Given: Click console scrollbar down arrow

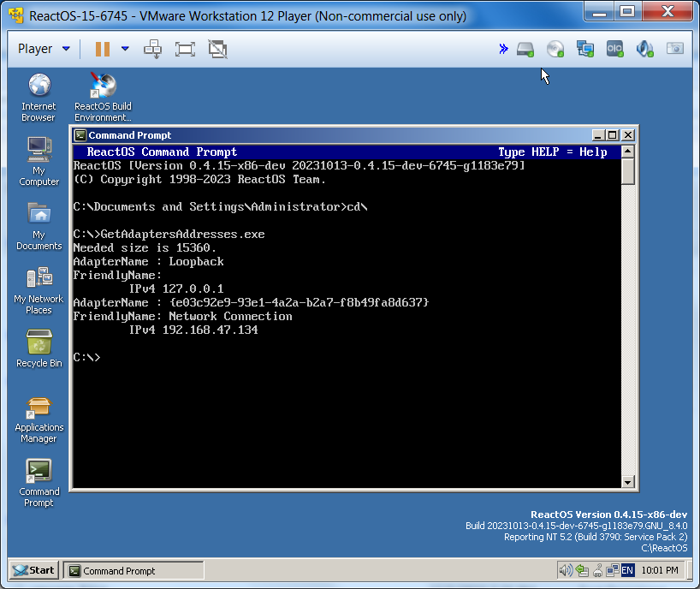Looking at the screenshot, I should click(x=627, y=482).
